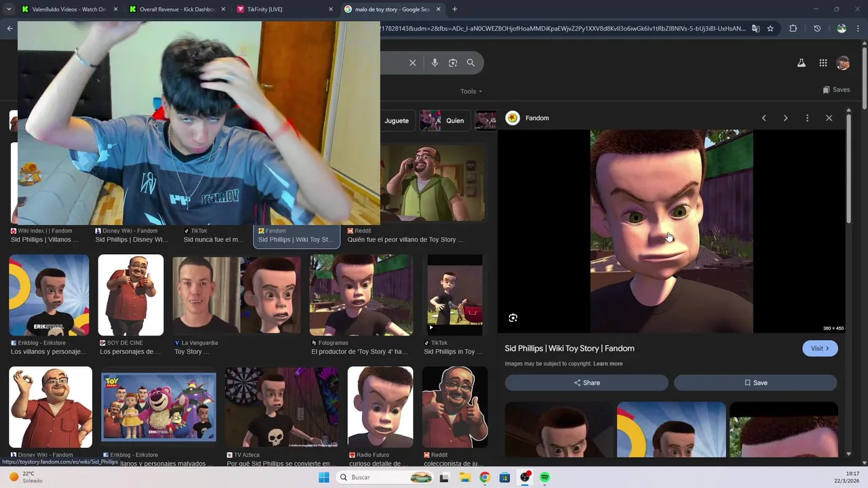
Task: Open Fotogramas 'El productor de Toy Story 4' result
Action: point(361,295)
